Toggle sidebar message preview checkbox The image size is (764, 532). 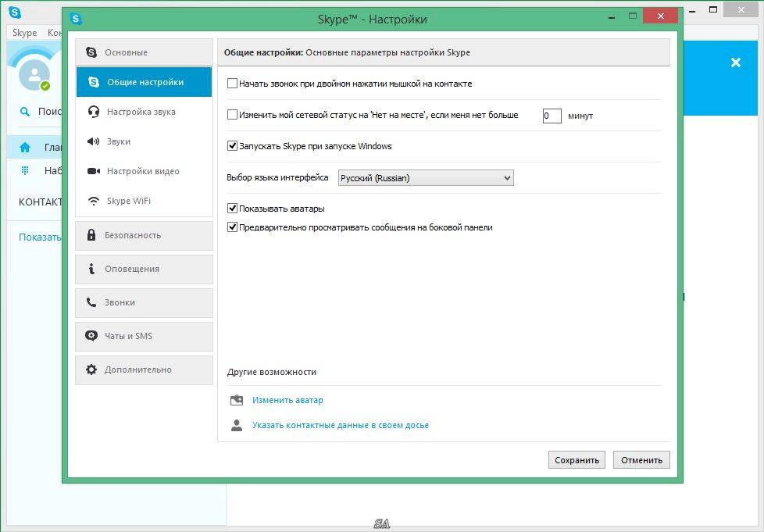coord(233,227)
